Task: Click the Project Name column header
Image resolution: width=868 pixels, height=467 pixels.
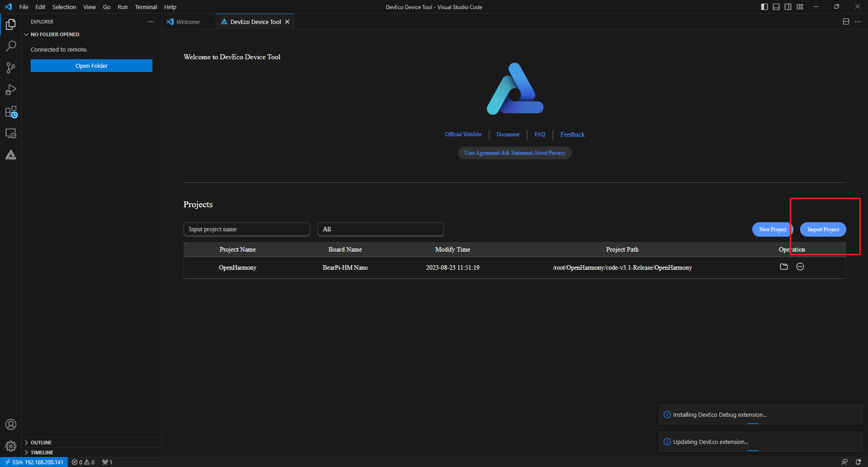Action: pyautogui.click(x=238, y=249)
